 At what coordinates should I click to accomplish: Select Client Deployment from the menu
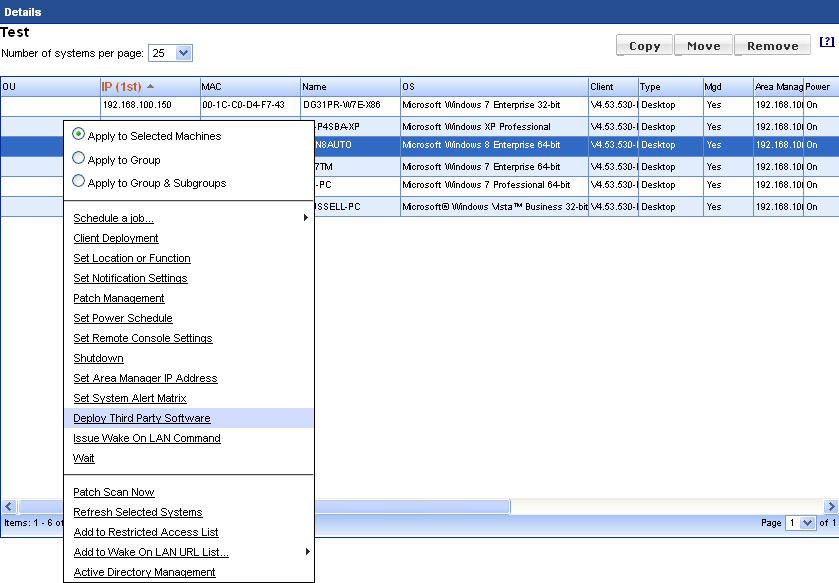click(x=116, y=238)
